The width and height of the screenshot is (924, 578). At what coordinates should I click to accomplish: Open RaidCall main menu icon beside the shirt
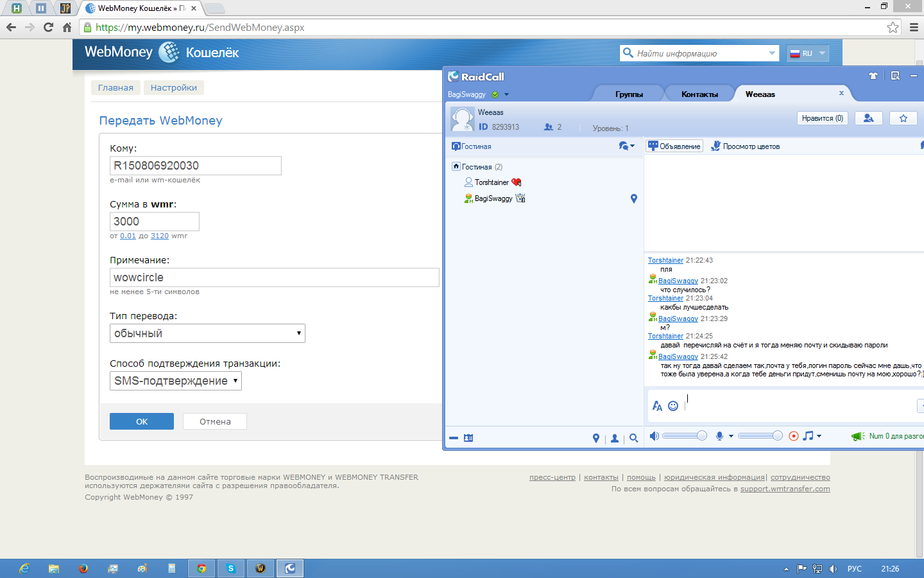pyautogui.click(x=895, y=76)
